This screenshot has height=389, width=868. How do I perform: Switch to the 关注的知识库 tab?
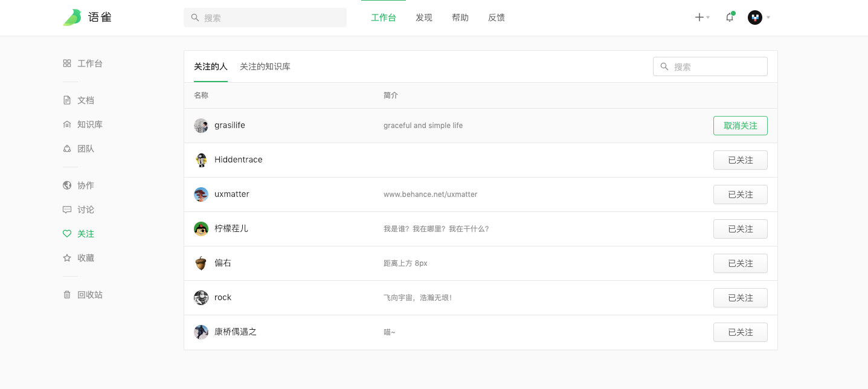265,66
